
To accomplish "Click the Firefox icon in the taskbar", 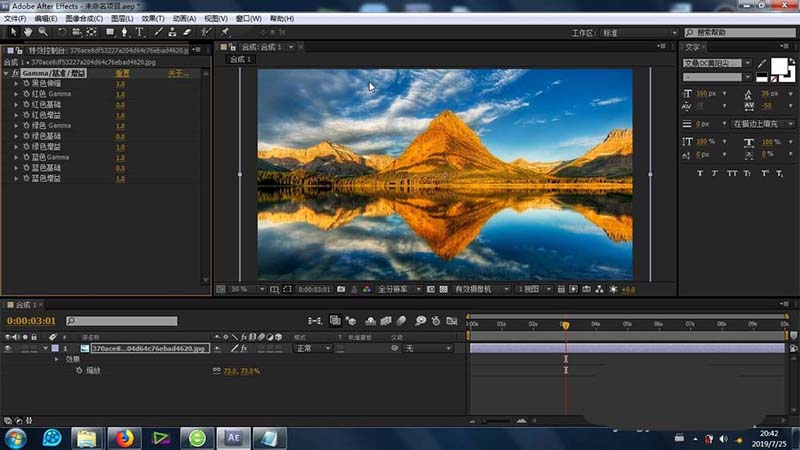I will (x=124, y=437).
